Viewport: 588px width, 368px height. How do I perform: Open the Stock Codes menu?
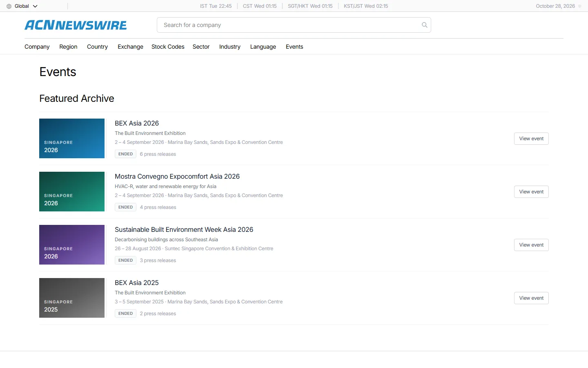click(168, 47)
